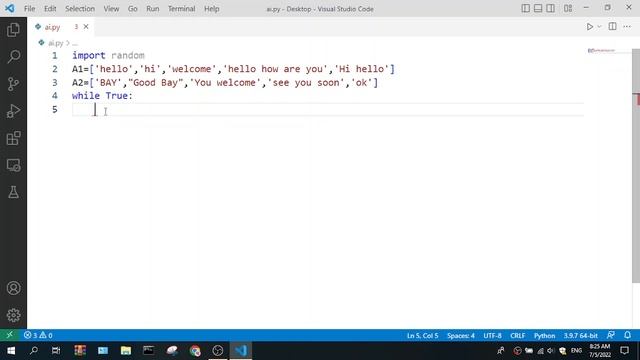This screenshot has width=640, height=360.
Task: Click the ai.py breadcrumb item
Action: tap(56, 43)
